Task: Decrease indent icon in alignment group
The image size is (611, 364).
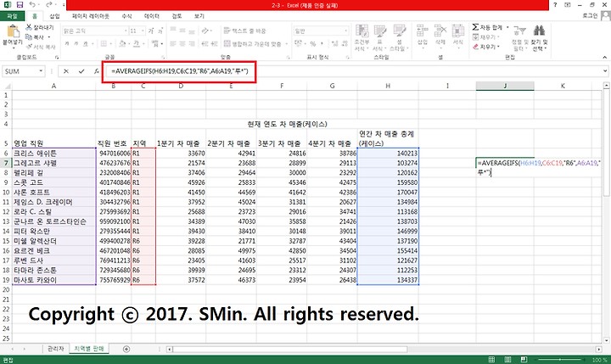Action: pos(205,43)
